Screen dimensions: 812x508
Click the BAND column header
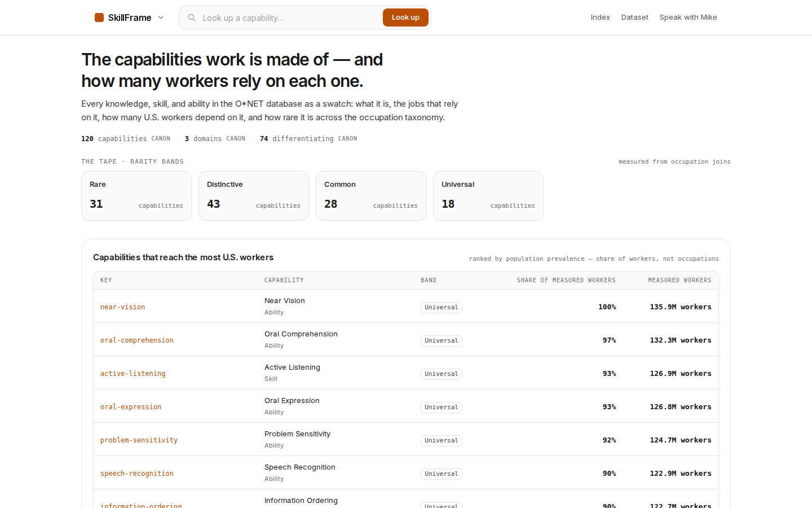point(429,280)
